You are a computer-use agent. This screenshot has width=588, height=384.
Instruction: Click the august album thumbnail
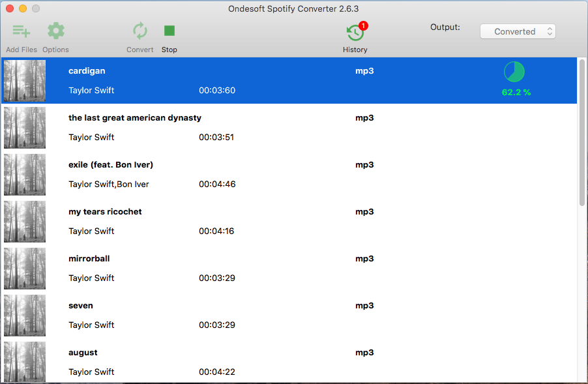(25, 362)
